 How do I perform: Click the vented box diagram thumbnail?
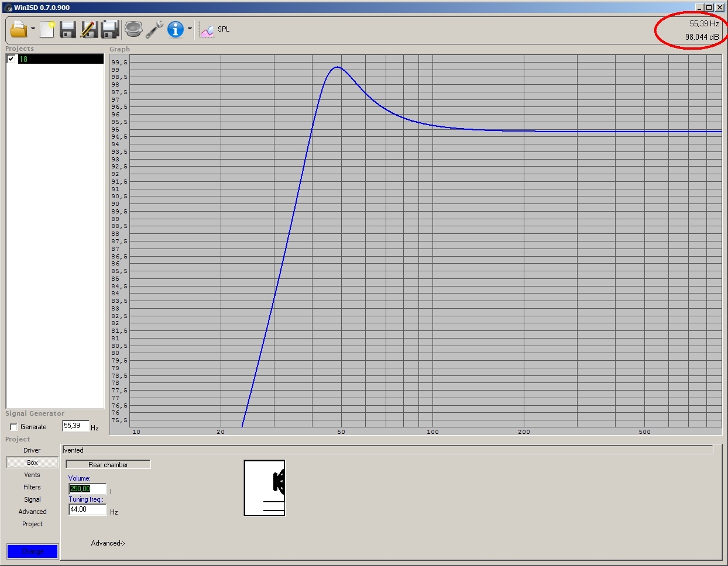coord(265,488)
